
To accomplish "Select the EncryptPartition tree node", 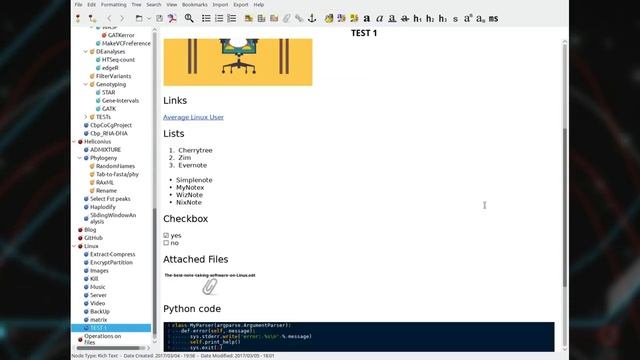I will (111, 262).
